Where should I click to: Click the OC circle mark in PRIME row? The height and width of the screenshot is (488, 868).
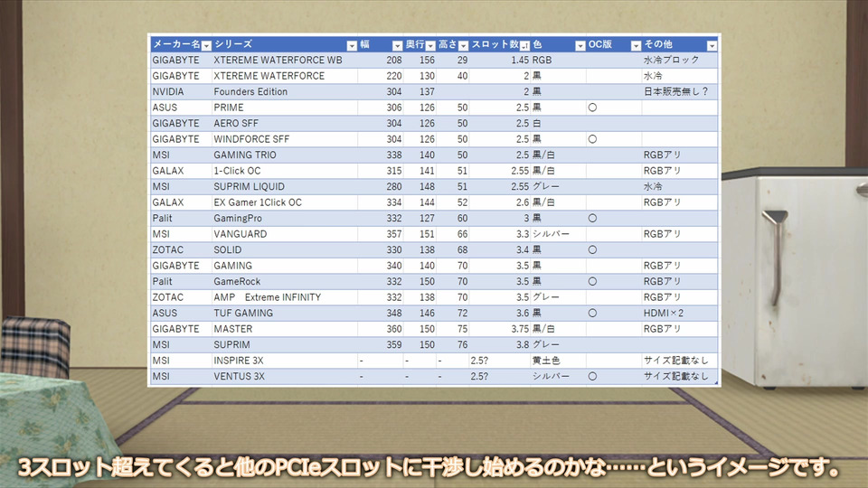click(592, 108)
